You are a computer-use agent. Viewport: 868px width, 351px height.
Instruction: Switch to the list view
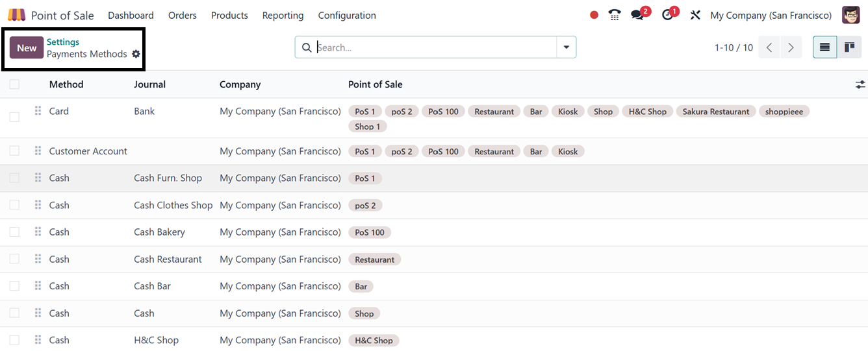point(824,47)
